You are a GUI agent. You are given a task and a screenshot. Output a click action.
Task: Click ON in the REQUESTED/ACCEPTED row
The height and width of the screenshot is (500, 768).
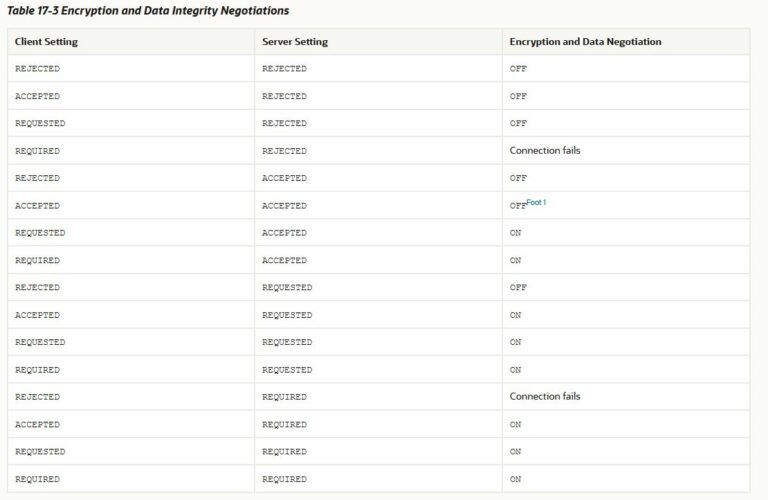click(x=515, y=233)
